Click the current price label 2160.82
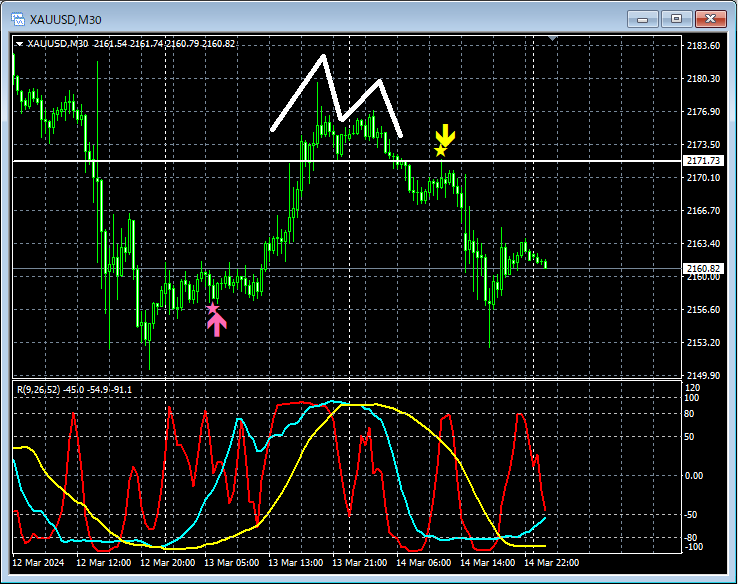739x584 pixels. (x=703, y=269)
